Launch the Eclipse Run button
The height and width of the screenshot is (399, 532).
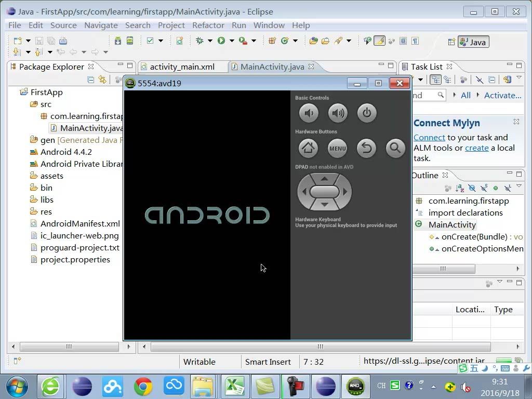pos(221,41)
